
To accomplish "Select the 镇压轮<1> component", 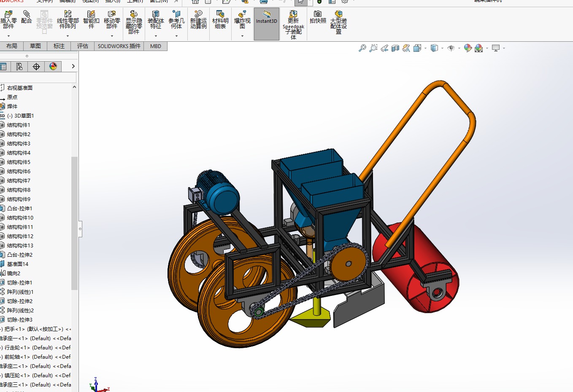I will click(x=35, y=375).
